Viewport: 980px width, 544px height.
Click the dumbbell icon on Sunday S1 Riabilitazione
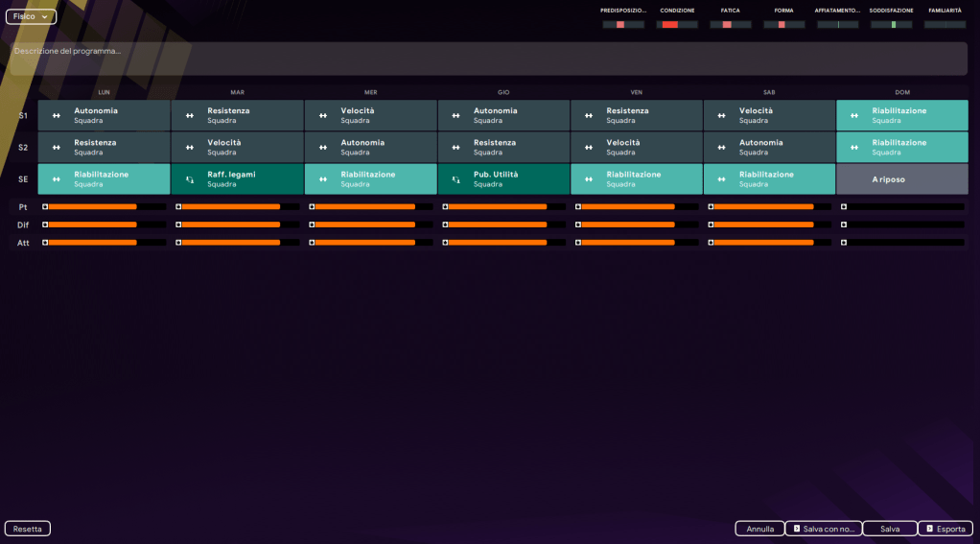click(854, 116)
